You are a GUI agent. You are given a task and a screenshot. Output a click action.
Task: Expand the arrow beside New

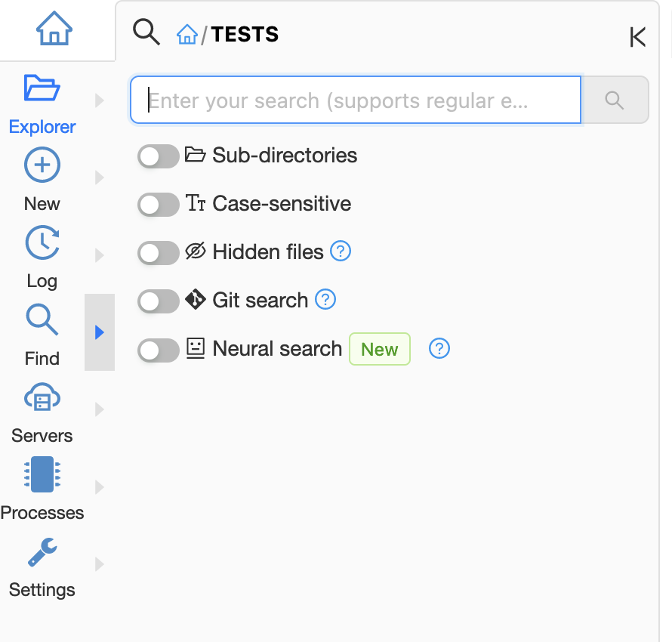click(100, 177)
